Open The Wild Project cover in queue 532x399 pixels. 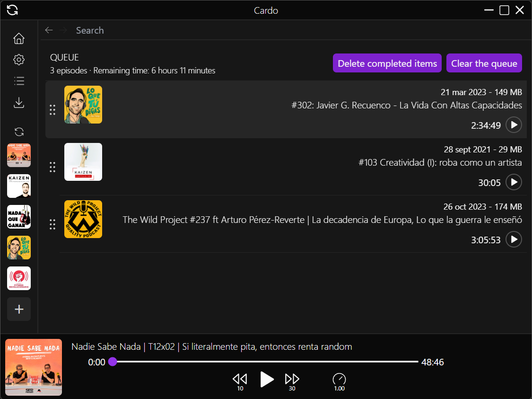pyautogui.click(x=83, y=219)
